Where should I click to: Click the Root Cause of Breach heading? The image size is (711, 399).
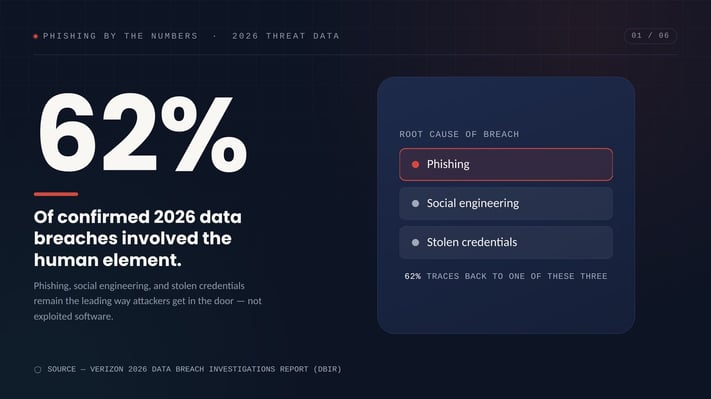[459, 134]
